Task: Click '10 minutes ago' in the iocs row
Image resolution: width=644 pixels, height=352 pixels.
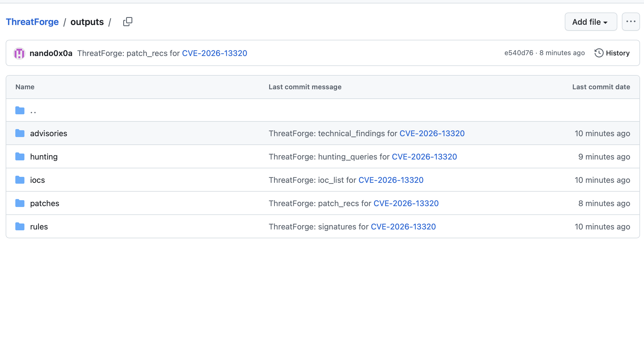Action: pyautogui.click(x=603, y=180)
